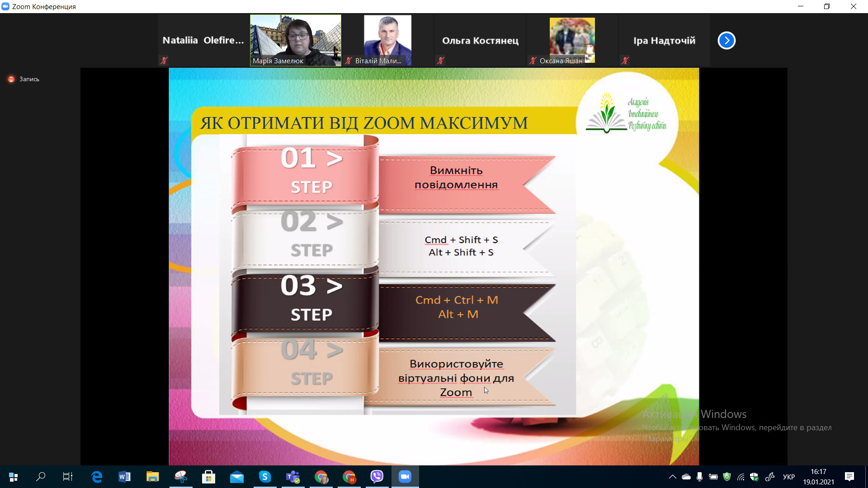The width and height of the screenshot is (868, 488).
Task: Show next participants with the blue arrow
Action: (726, 41)
